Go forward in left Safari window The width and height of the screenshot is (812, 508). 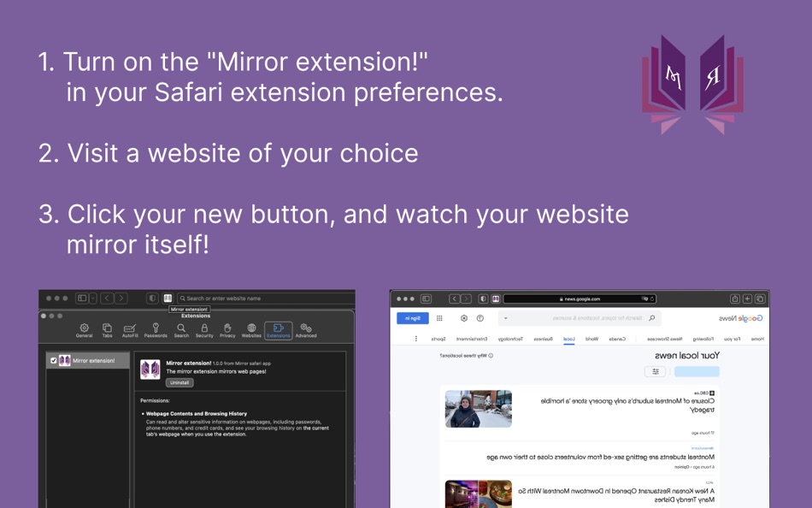click(x=121, y=298)
